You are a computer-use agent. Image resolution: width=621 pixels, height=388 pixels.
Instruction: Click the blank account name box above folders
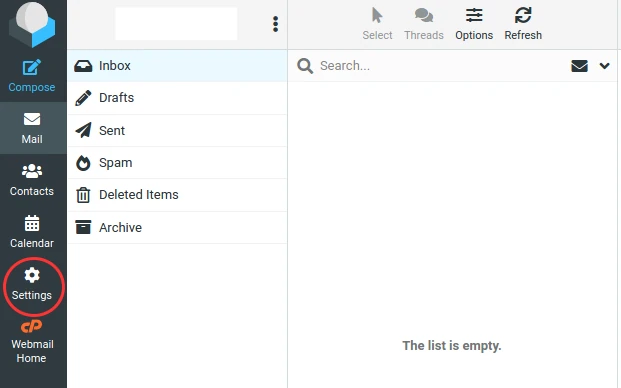176,24
